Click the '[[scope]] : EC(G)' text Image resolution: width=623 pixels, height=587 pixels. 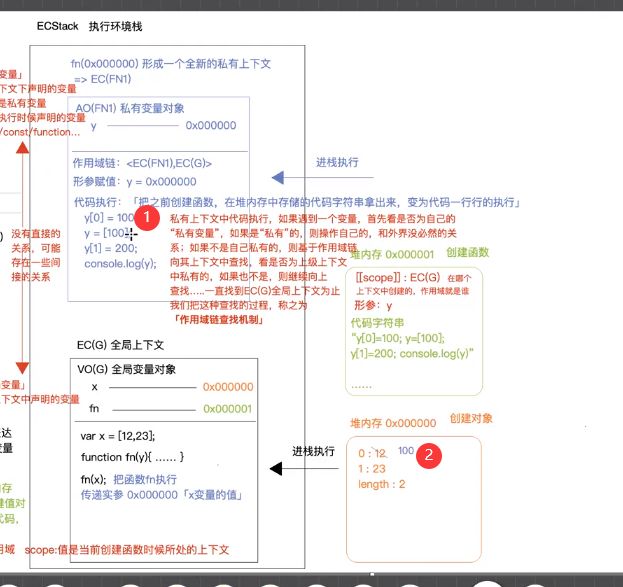click(x=398, y=277)
